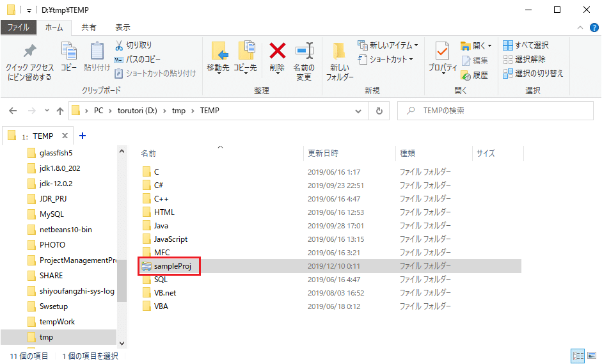Screen dimensions: 602x364
Task: Collapse the ribbon with the chevron
Action: coord(580,28)
